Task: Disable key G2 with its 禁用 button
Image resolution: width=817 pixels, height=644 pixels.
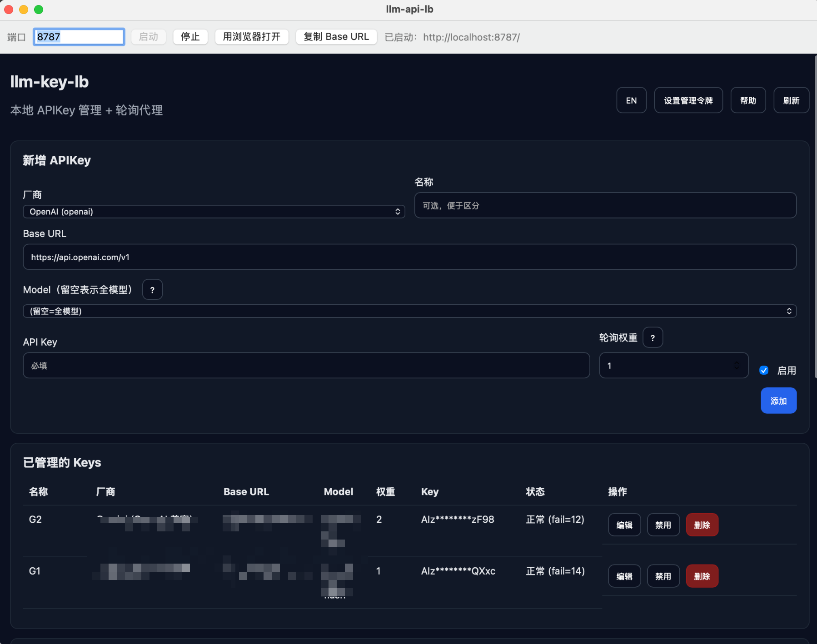Action: point(663,525)
